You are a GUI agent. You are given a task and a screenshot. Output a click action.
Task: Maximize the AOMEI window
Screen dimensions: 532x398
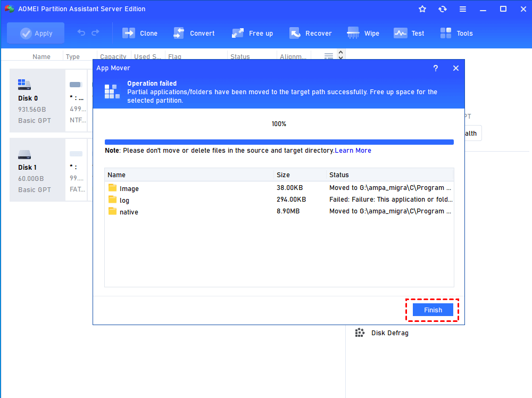503,9
